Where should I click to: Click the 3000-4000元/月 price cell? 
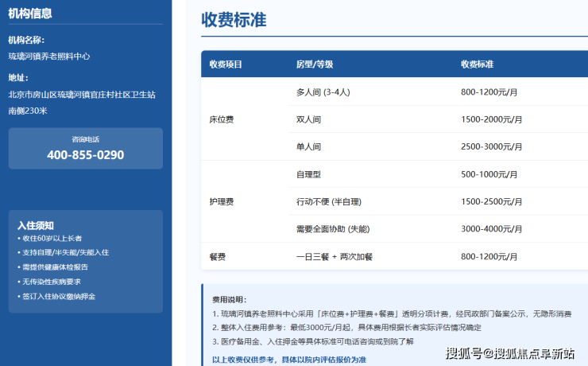[x=491, y=229]
